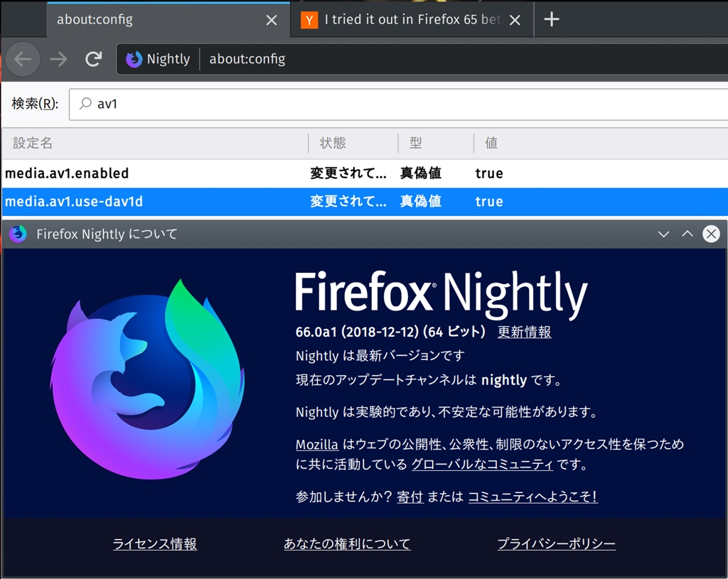728x579 pixels.
Task: Open the グローバルなコミュニティ link
Action: tap(482, 465)
